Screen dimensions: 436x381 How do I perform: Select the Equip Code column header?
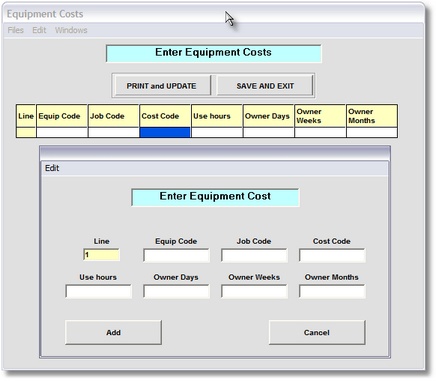click(62, 116)
